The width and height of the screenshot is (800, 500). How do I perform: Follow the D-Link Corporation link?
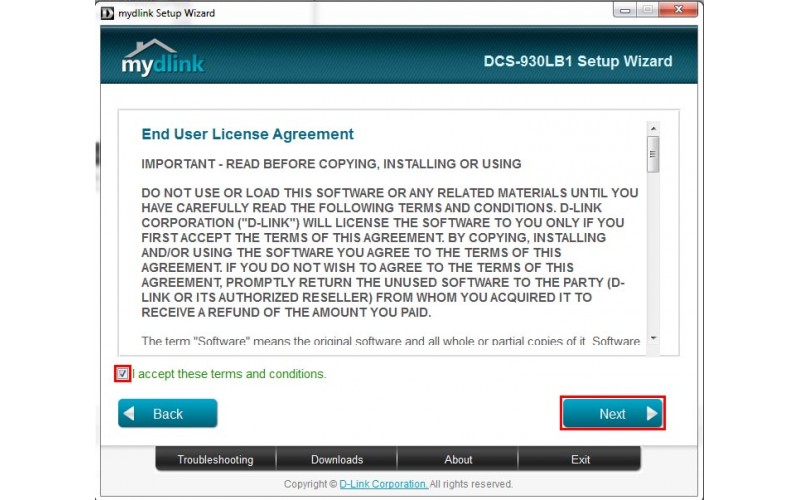point(384,485)
